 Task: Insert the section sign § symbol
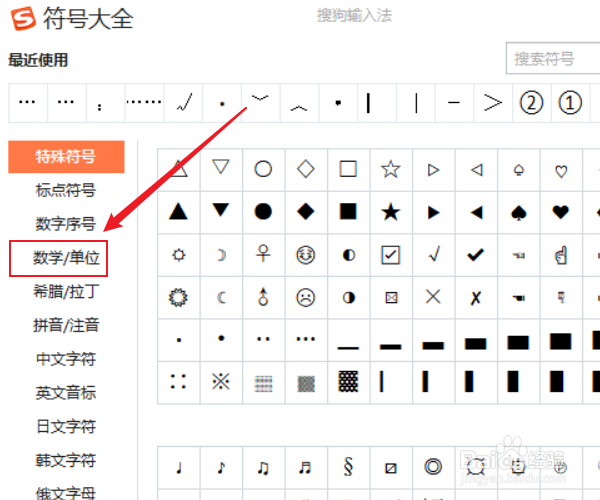pyautogui.click(x=348, y=467)
